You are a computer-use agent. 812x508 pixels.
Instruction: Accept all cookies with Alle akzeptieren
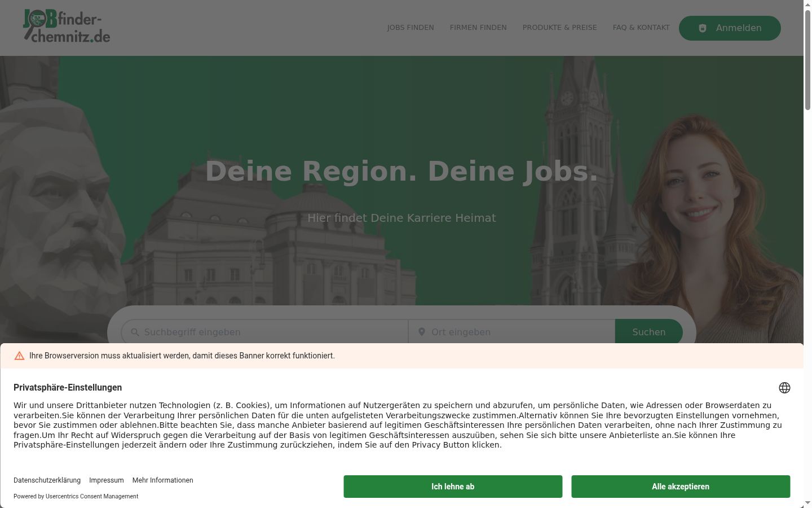tap(681, 487)
